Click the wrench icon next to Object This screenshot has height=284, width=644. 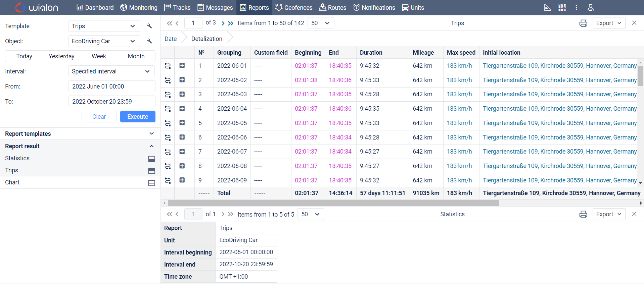click(x=149, y=41)
